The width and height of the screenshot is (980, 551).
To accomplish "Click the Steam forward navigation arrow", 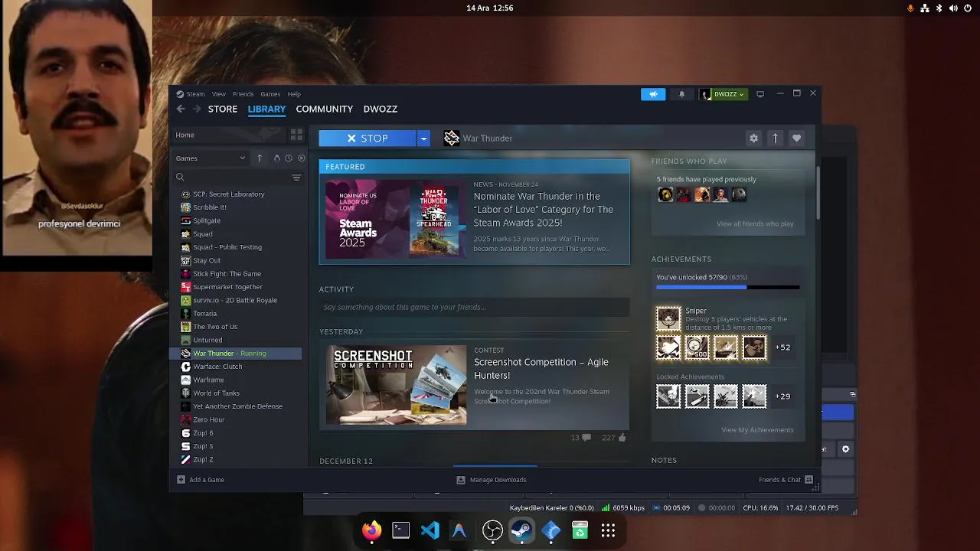I will (x=197, y=109).
